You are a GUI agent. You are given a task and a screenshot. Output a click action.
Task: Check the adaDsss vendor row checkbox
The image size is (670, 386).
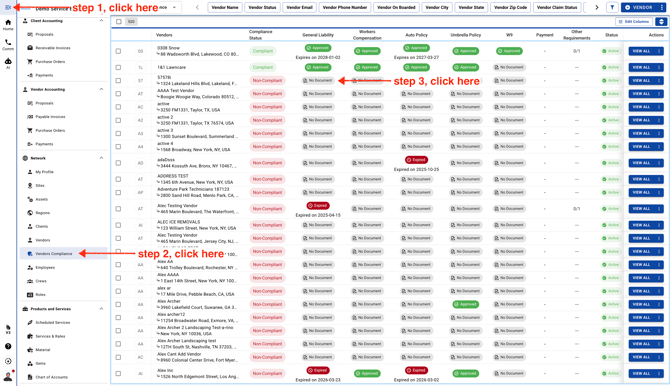click(118, 163)
